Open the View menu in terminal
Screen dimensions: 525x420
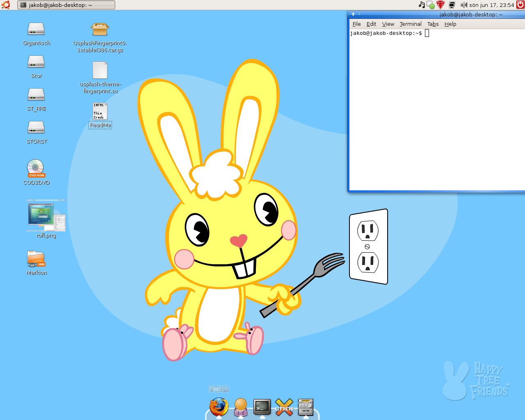388,24
